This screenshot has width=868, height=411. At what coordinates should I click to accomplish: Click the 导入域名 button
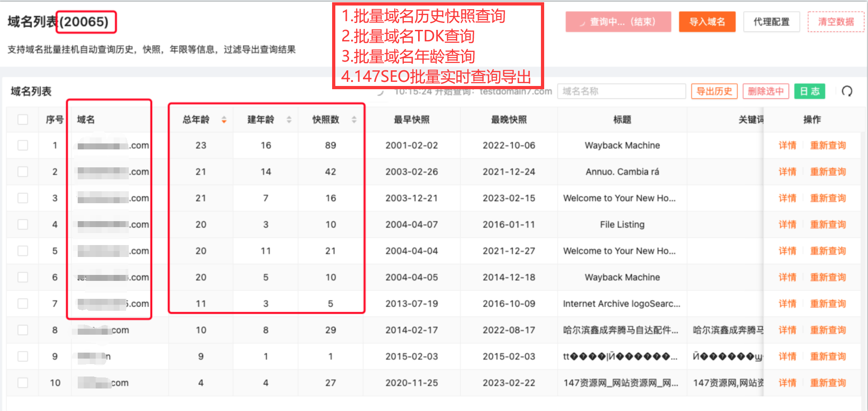pyautogui.click(x=707, y=22)
